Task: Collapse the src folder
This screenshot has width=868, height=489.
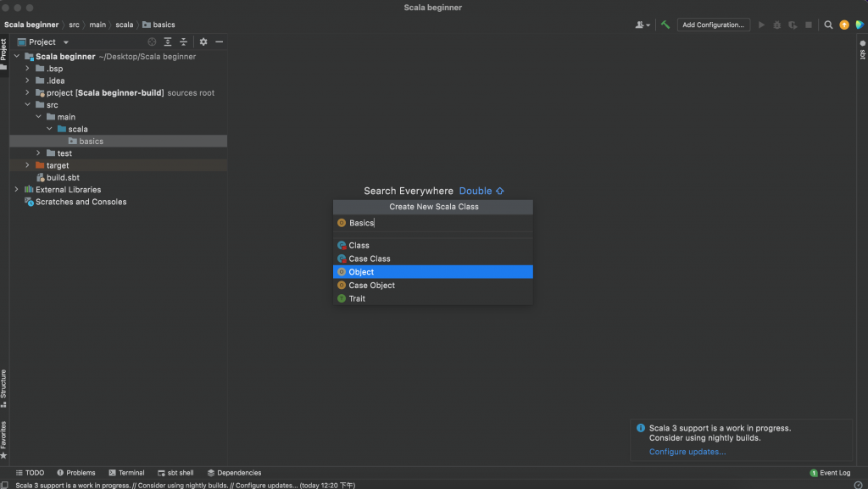Action: click(x=27, y=104)
